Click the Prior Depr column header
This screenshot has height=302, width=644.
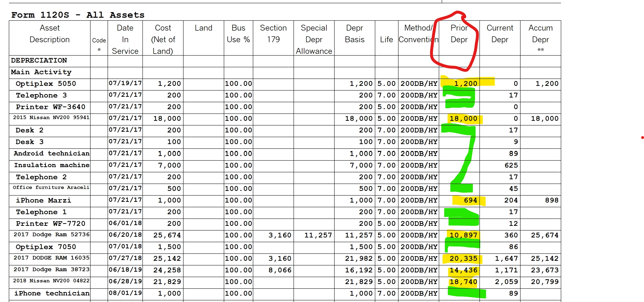coord(459,34)
